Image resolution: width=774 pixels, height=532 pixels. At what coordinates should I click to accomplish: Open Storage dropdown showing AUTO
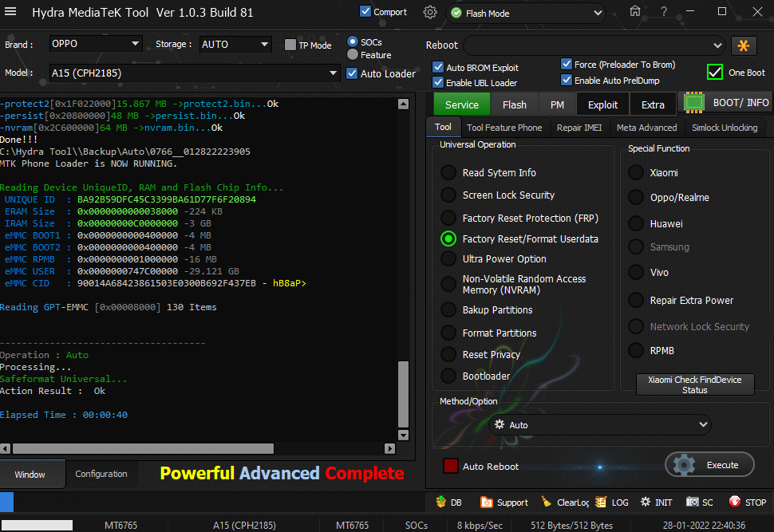coord(235,45)
